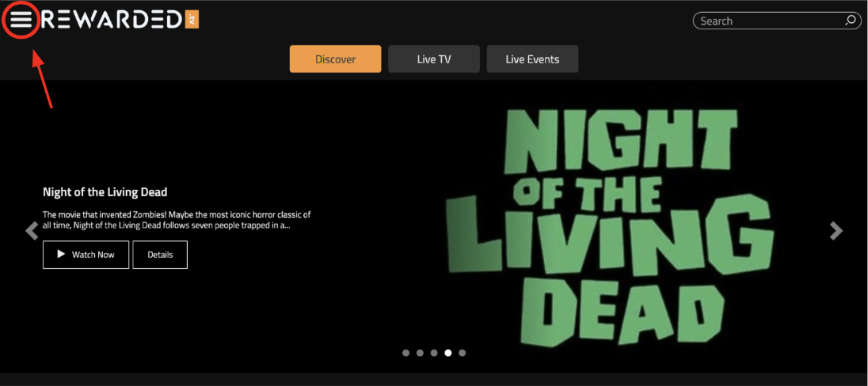Click the magnifying glass search icon
This screenshot has height=386, width=868.
[x=851, y=21]
